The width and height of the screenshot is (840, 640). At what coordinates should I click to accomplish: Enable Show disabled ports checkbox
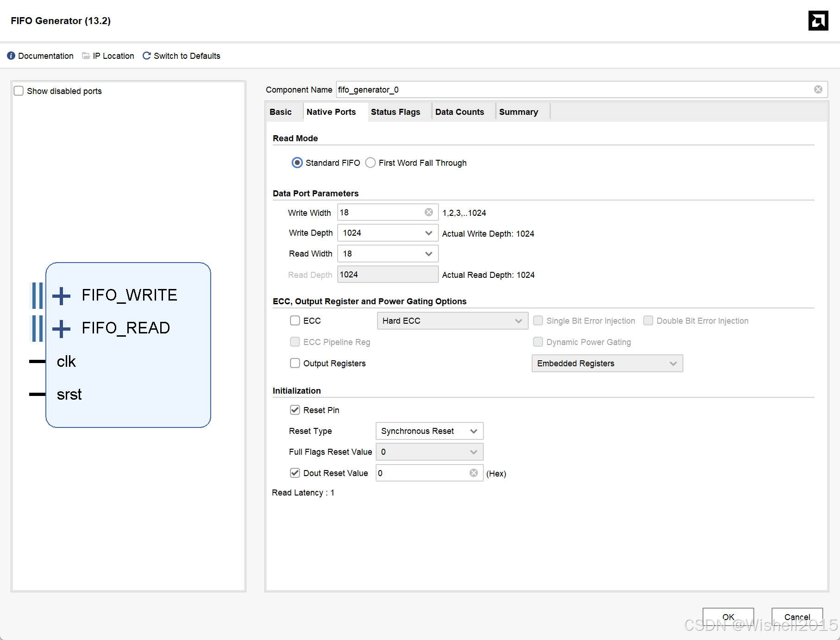pos(19,91)
